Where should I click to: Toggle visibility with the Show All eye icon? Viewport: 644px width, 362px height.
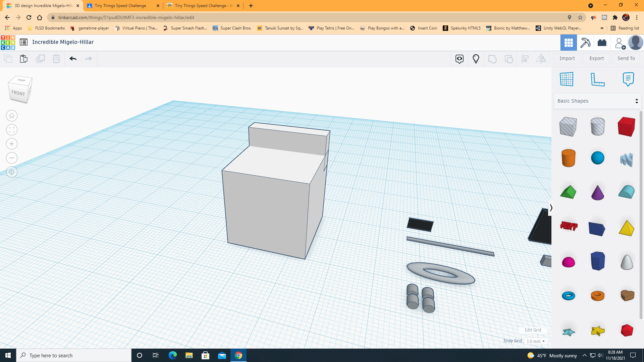pyautogui.click(x=459, y=59)
